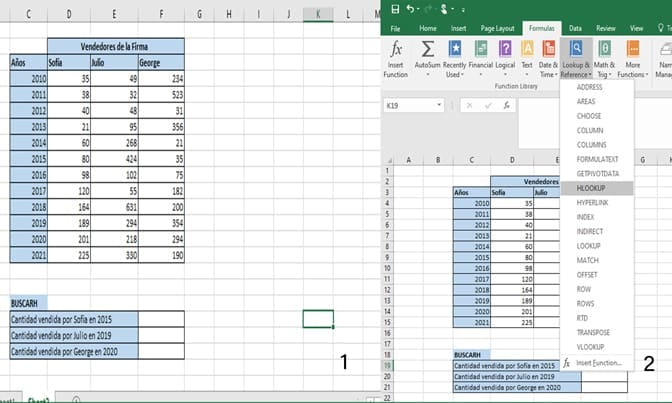Choose ROW from the function list
672x403 pixels.
[597, 289]
